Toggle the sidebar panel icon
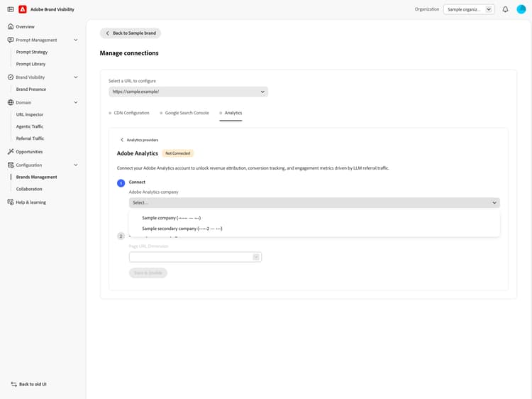The image size is (532, 399). tap(11, 9)
